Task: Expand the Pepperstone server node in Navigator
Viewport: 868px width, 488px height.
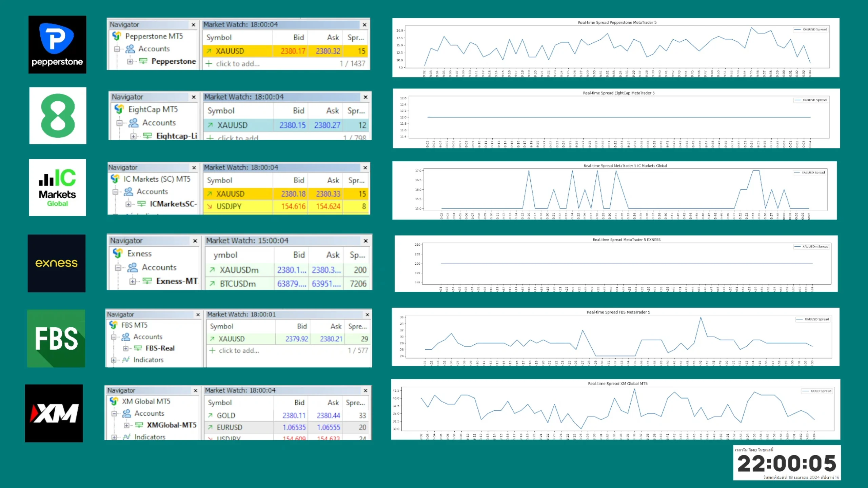Action: point(130,62)
